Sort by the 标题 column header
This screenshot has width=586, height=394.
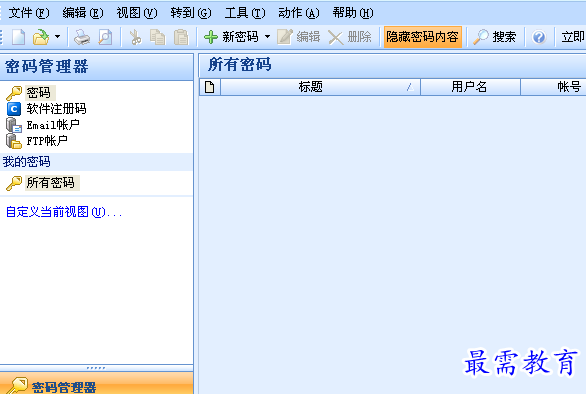coord(321,87)
